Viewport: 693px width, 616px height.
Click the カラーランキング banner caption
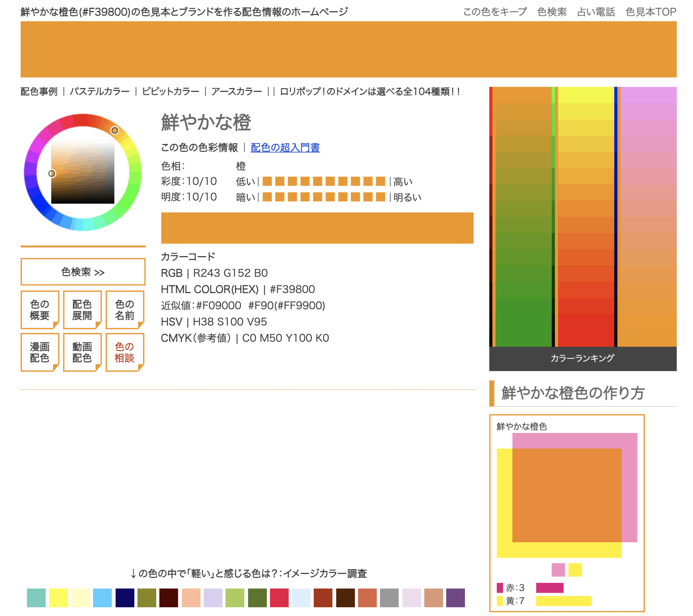pyautogui.click(x=582, y=358)
